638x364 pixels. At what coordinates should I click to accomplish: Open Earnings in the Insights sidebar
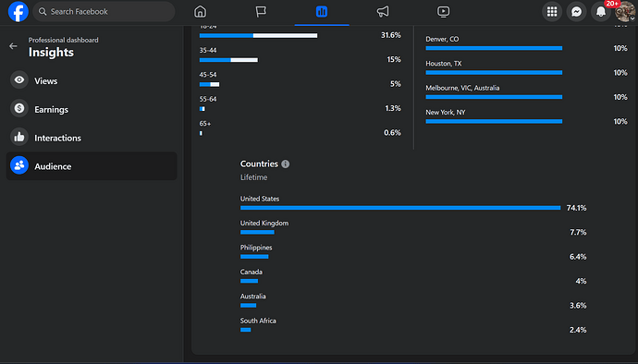[x=92, y=109]
